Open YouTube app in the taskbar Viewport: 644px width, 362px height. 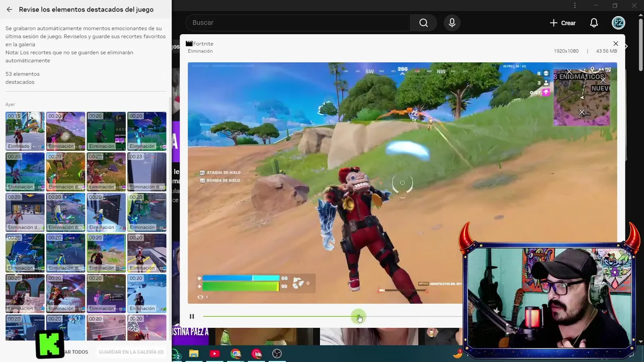click(x=214, y=354)
